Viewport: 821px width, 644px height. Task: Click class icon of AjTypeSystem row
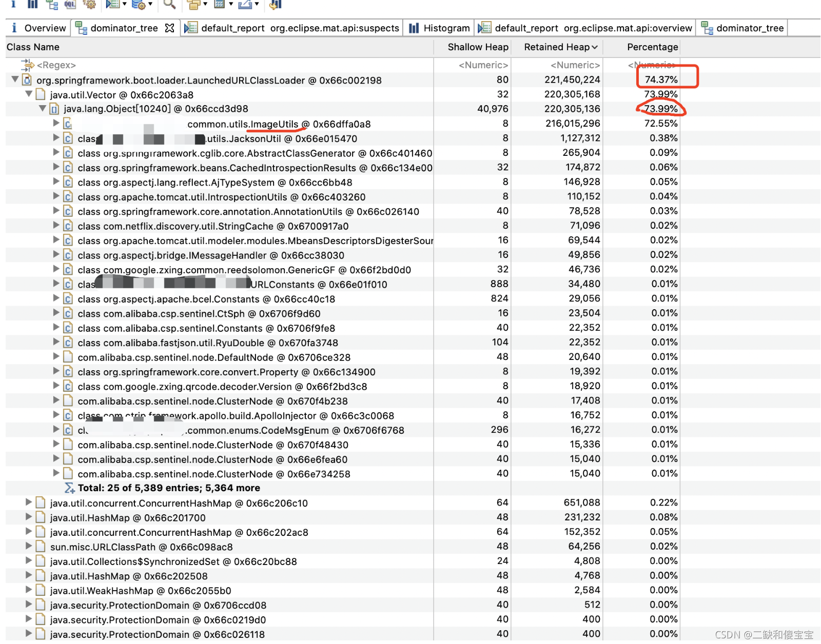[68, 182]
